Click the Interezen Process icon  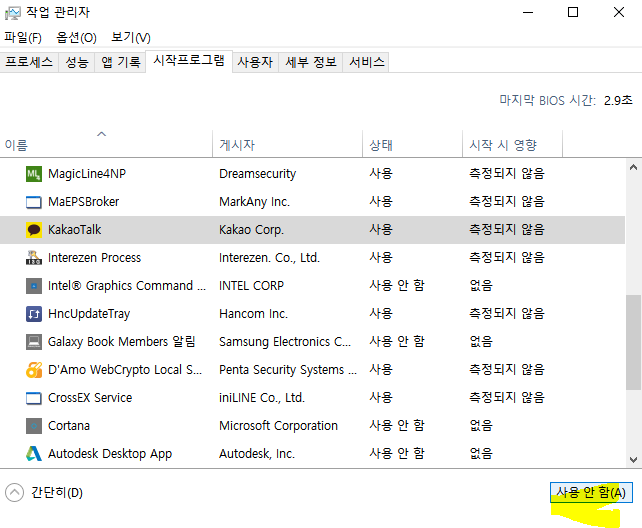click(x=34, y=258)
